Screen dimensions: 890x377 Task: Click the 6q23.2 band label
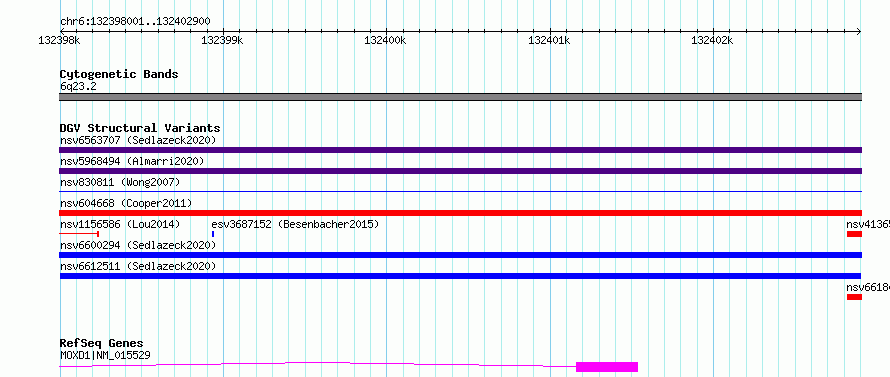point(78,86)
